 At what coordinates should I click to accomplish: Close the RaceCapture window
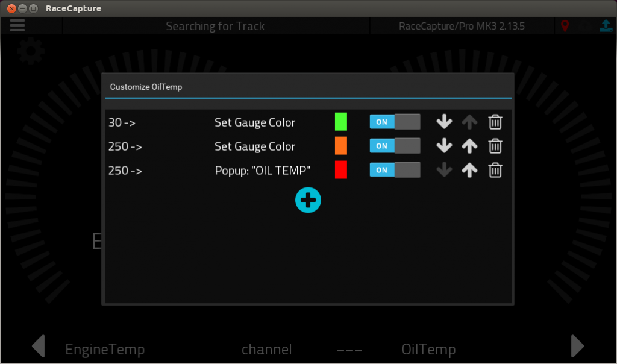[x=12, y=8]
